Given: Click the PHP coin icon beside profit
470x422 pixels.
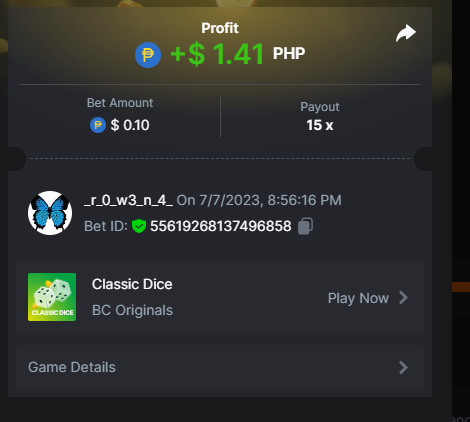Looking at the screenshot, I should pos(148,55).
